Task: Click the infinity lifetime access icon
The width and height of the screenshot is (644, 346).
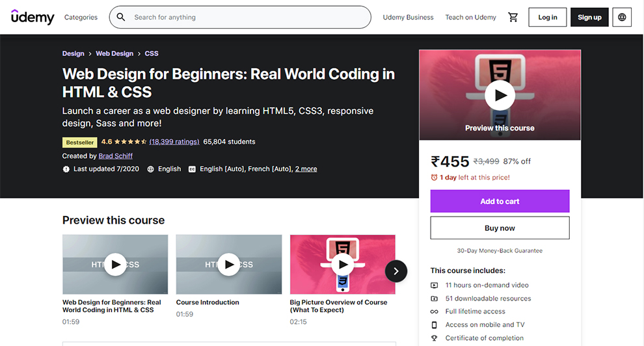Action: tap(434, 312)
